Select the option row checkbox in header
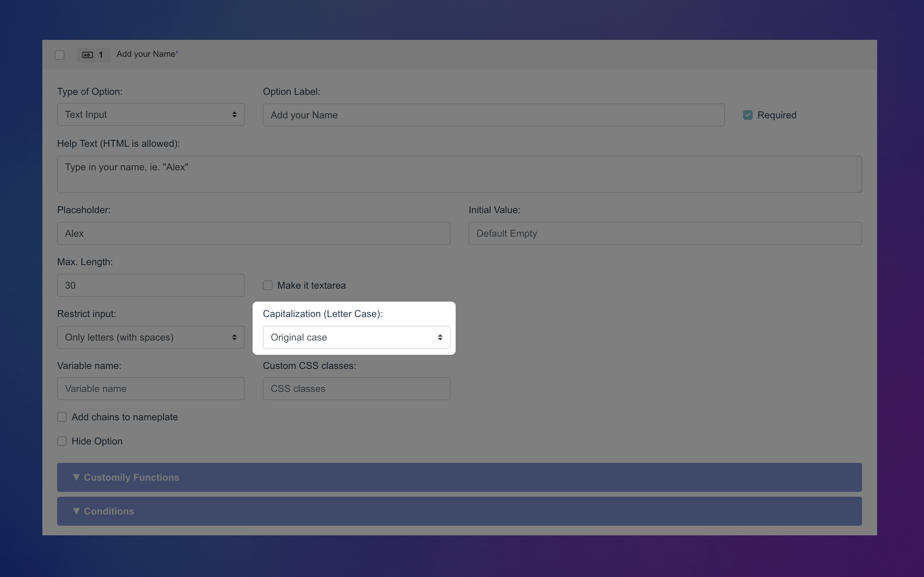The height and width of the screenshot is (577, 924). [x=60, y=55]
